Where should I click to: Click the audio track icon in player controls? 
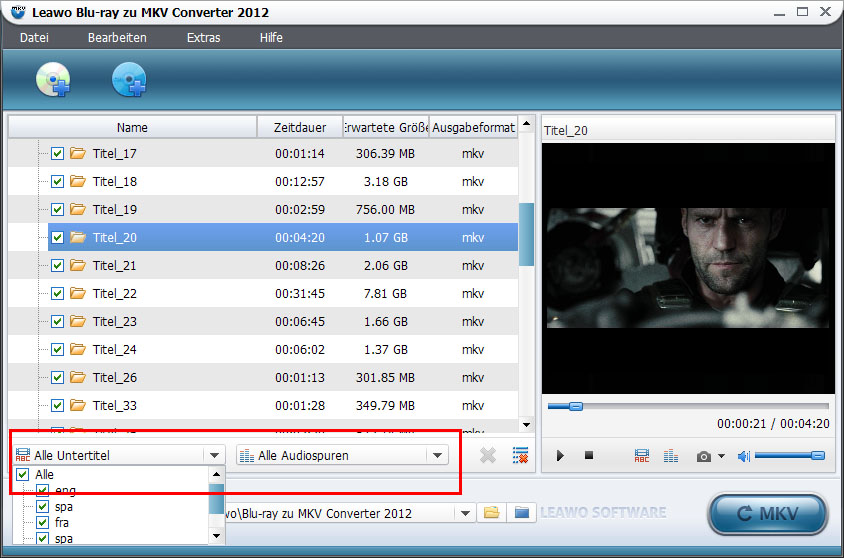pos(671,456)
